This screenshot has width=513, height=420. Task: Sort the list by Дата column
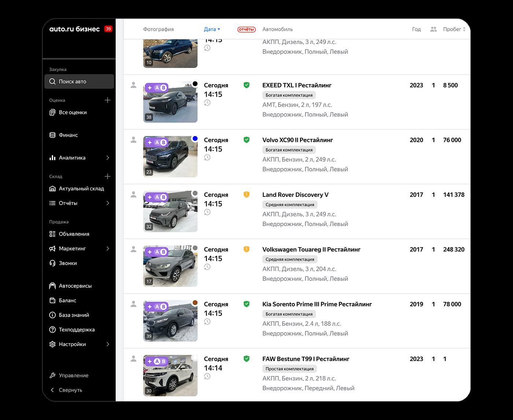pos(212,29)
